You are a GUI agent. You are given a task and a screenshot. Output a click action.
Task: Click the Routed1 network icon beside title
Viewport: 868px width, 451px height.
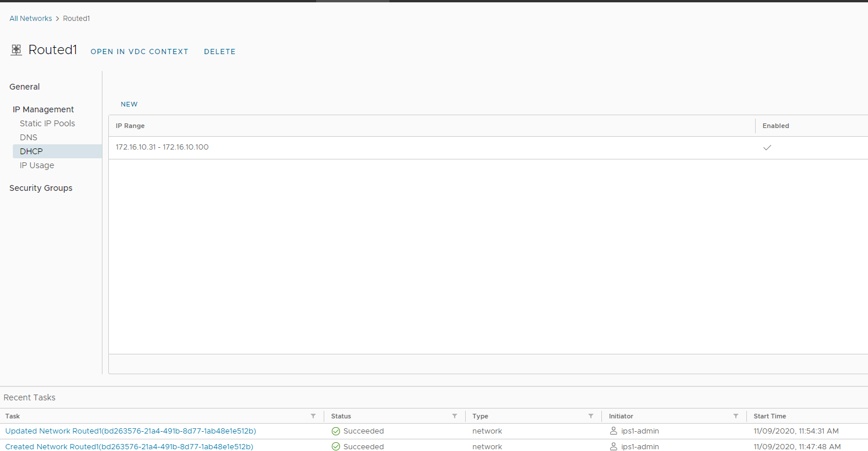pos(16,50)
